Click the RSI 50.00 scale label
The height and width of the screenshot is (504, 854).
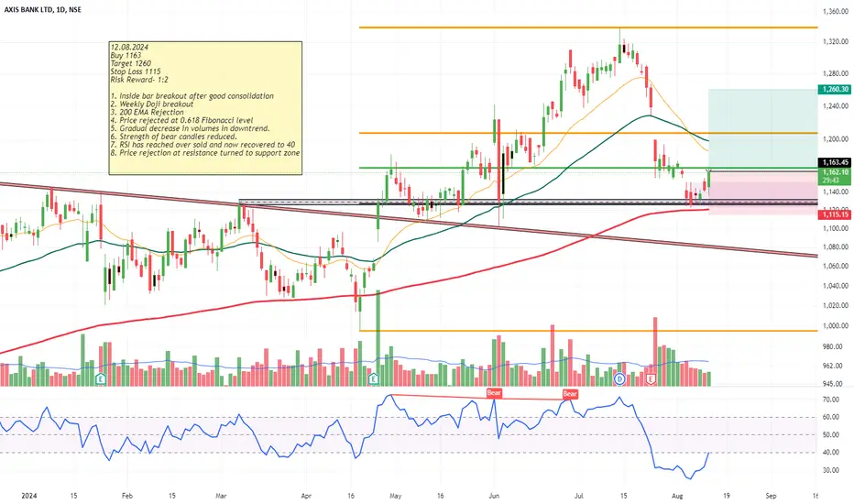(830, 434)
